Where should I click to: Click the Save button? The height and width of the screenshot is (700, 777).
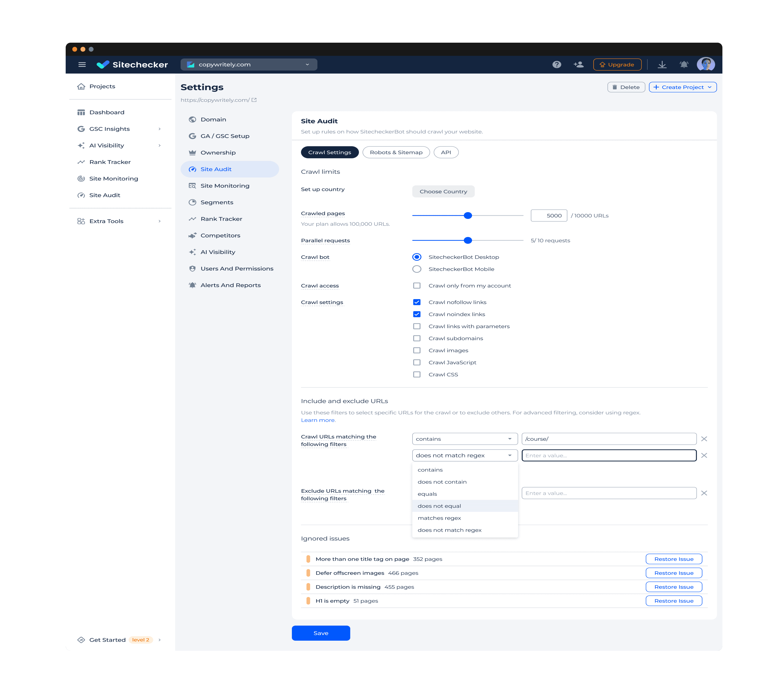[x=321, y=633]
